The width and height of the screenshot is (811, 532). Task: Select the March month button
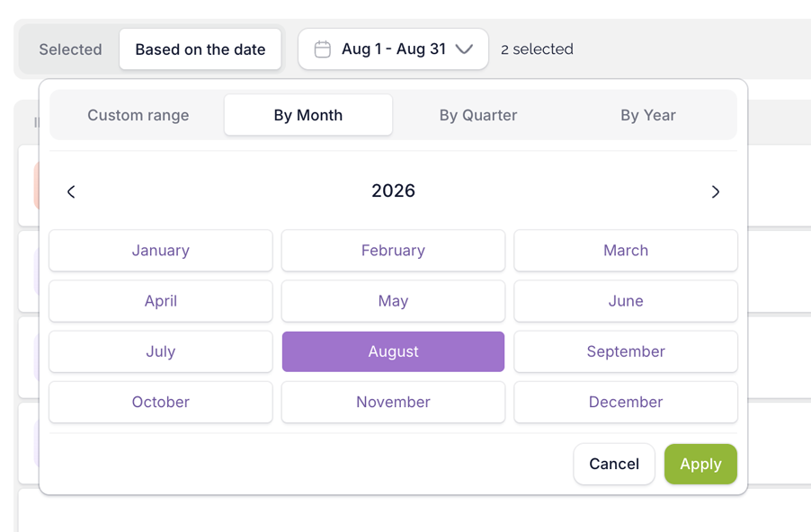click(x=626, y=250)
